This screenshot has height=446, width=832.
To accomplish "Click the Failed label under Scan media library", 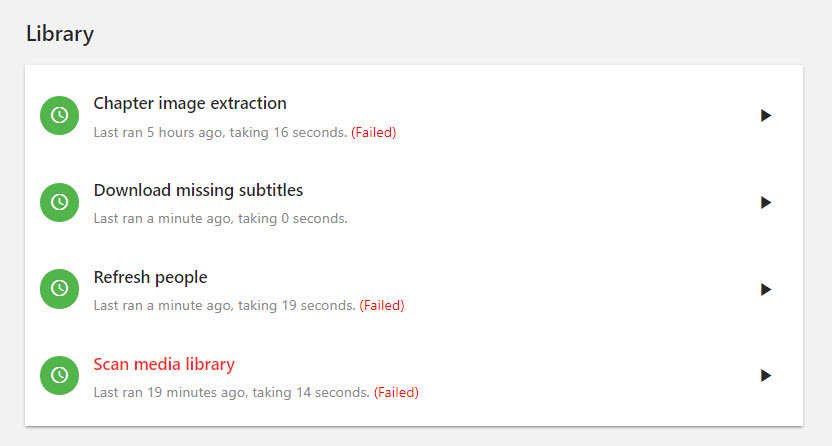I will click(396, 392).
